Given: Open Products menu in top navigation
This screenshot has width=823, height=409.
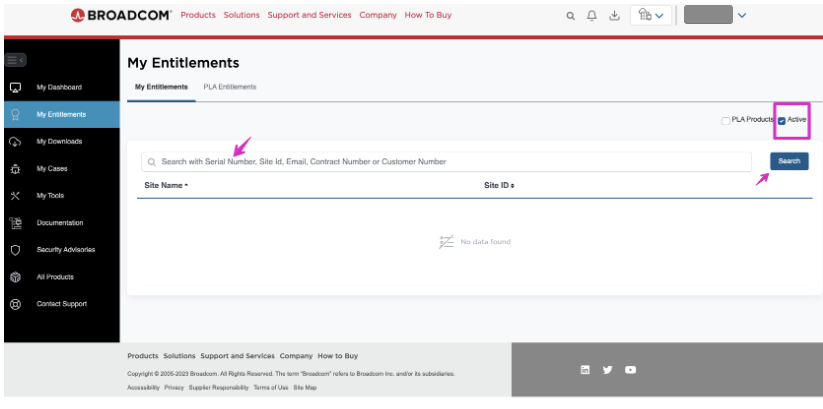Looking at the screenshot, I should pyautogui.click(x=198, y=15).
